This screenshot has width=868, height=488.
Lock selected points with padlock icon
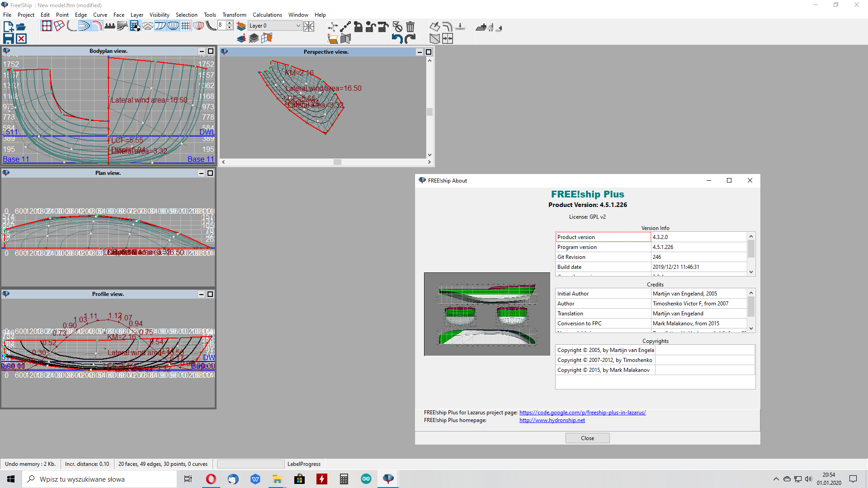[x=358, y=27]
